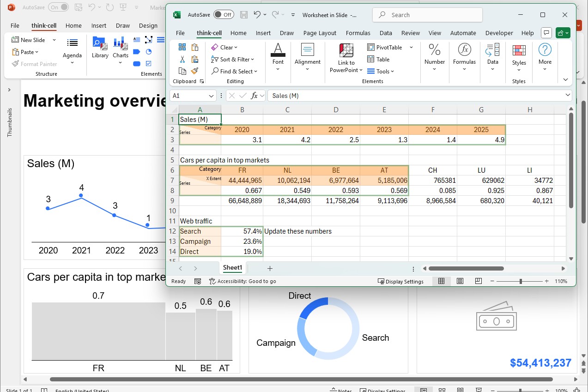The height and width of the screenshot is (392, 588).
Task: Open the Name Box dropdown arrow
Action: [x=211, y=96]
